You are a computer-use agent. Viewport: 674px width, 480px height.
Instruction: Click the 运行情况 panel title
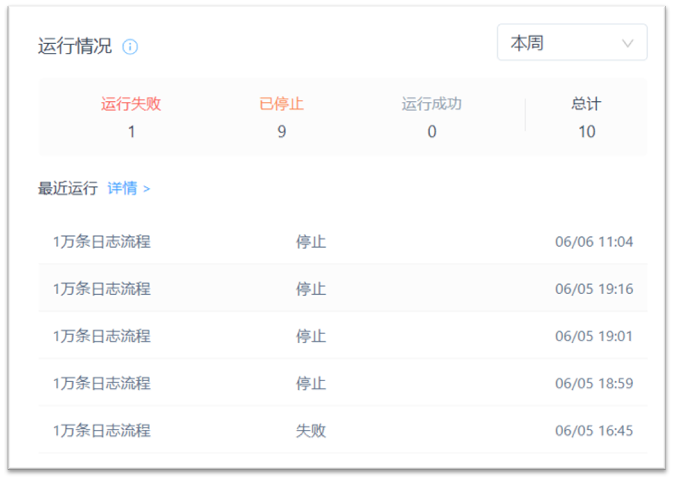[75, 47]
